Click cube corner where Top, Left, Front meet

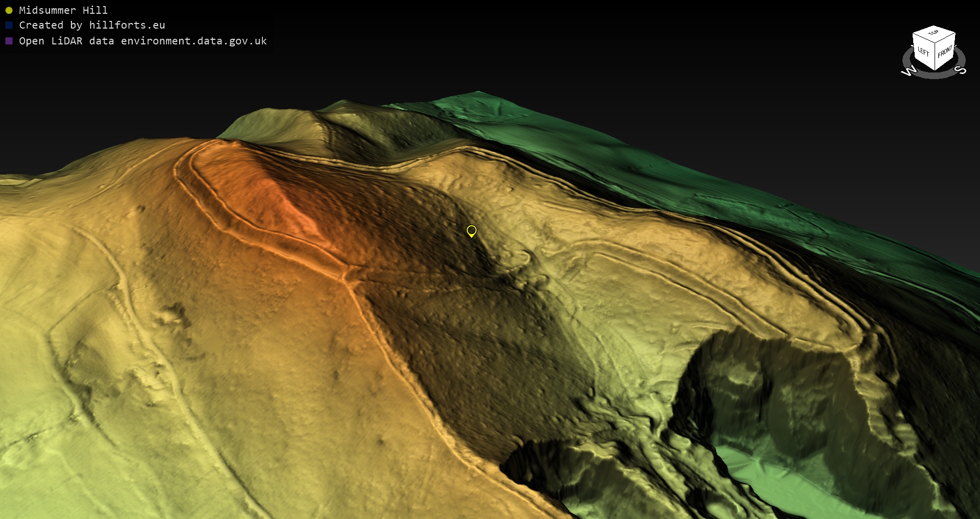934,42
